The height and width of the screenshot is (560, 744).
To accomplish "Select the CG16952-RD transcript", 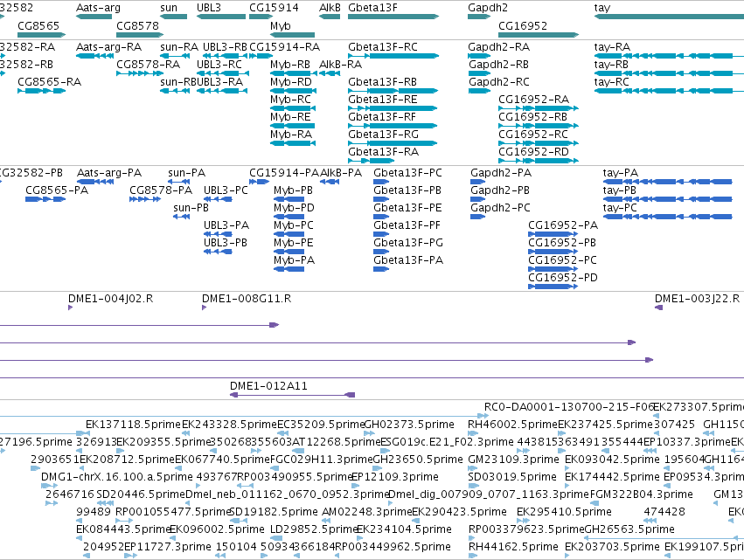I will [539, 161].
